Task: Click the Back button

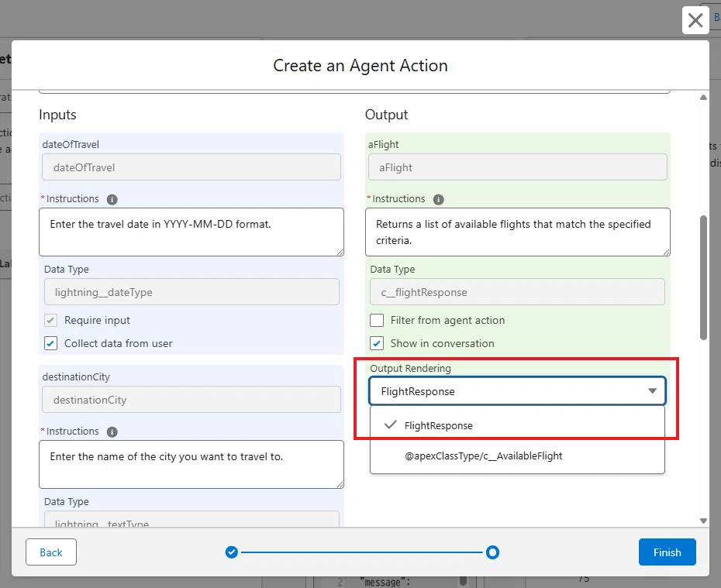Action: tap(51, 552)
